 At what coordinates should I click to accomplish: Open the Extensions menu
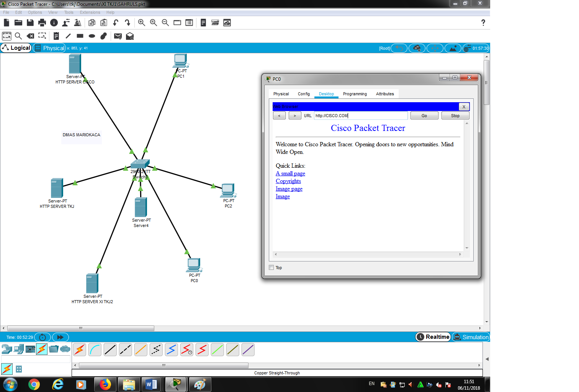90,12
